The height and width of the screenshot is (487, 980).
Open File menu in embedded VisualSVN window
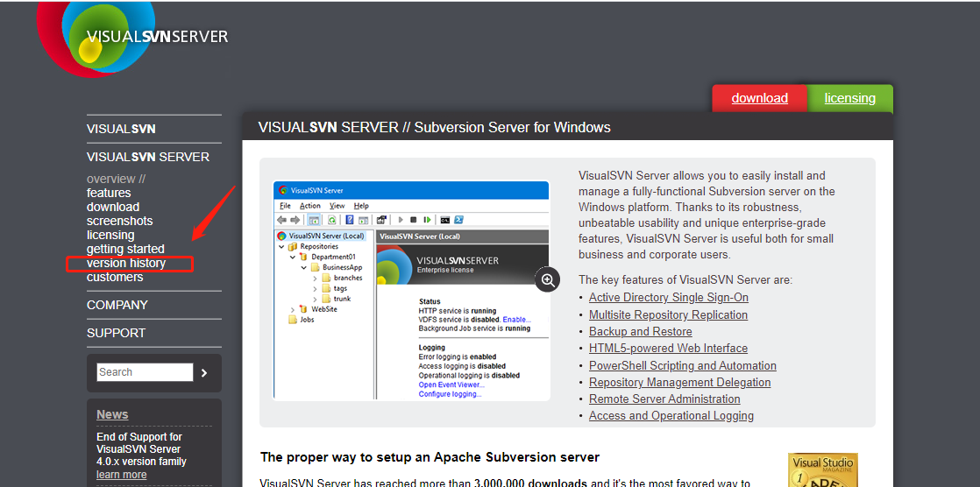[x=286, y=206]
